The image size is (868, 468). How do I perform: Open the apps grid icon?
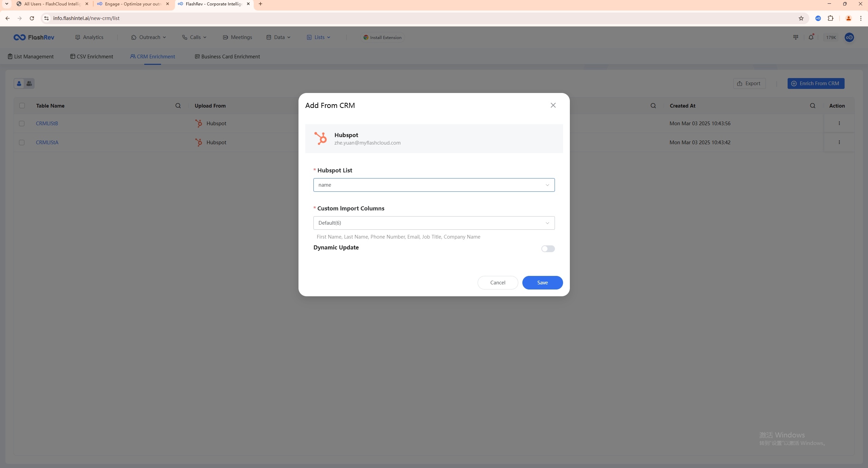click(796, 37)
